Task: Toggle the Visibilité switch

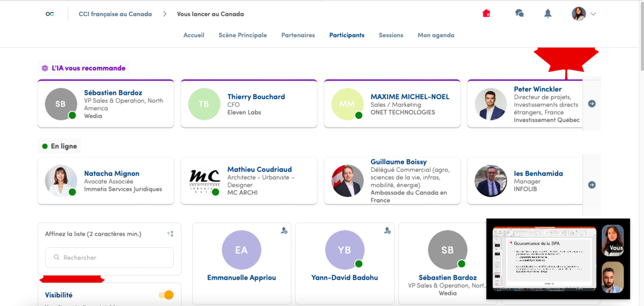Action: (x=166, y=295)
